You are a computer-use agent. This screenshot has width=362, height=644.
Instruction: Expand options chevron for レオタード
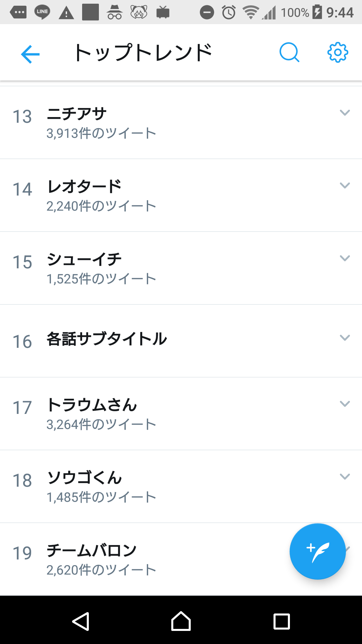[345, 185]
